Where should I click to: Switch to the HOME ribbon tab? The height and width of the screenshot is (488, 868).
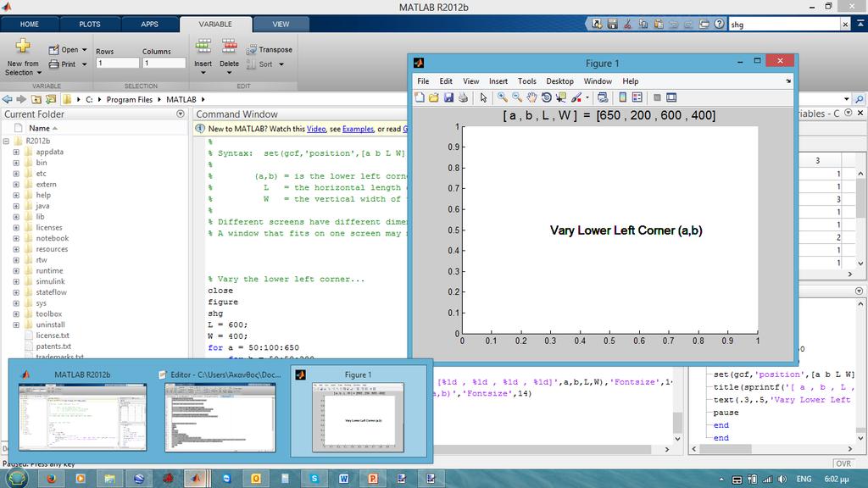(x=30, y=24)
